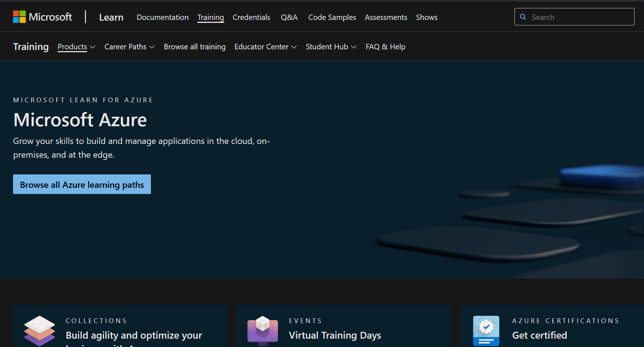644x347 pixels.
Task: Go to the Documentation tab
Action: pos(163,17)
